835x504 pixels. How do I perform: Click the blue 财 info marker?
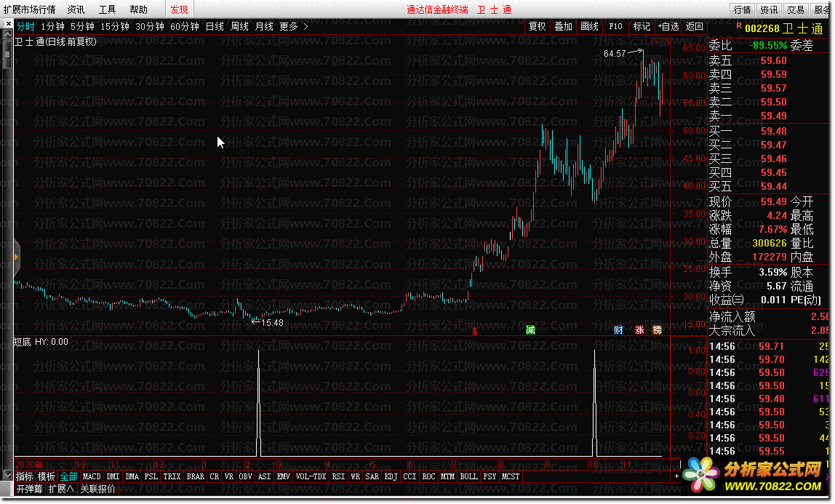coord(618,330)
